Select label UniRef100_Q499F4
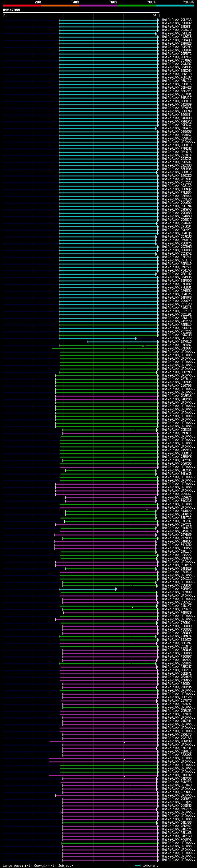 point(177,450)
